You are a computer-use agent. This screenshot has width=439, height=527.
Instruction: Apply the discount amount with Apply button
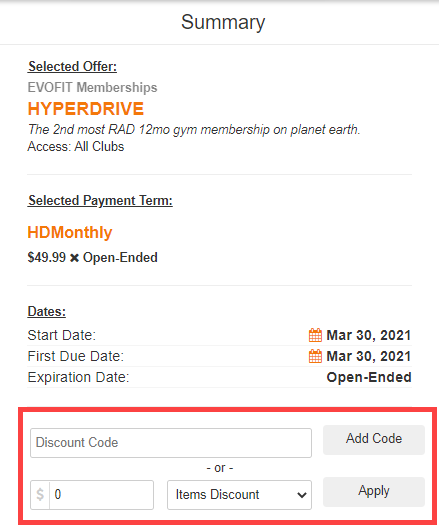374,491
